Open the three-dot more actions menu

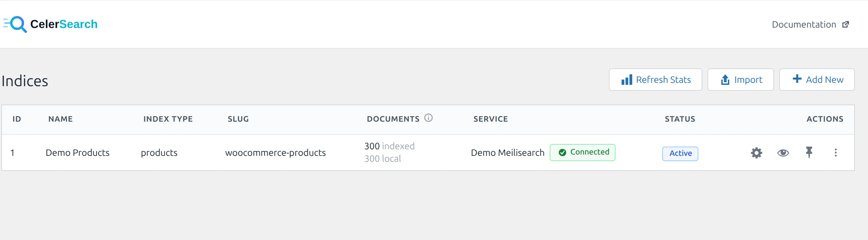pyautogui.click(x=835, y=153)
